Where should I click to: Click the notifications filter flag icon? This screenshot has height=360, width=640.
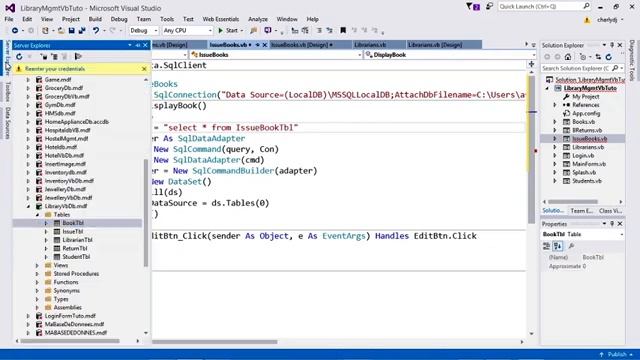(473, 7)
